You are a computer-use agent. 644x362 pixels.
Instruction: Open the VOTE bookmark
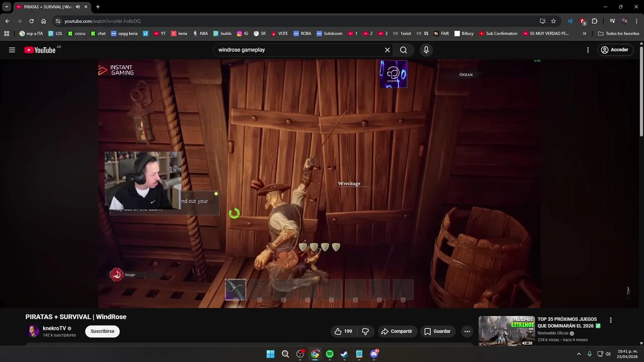[x=280, y=34]
